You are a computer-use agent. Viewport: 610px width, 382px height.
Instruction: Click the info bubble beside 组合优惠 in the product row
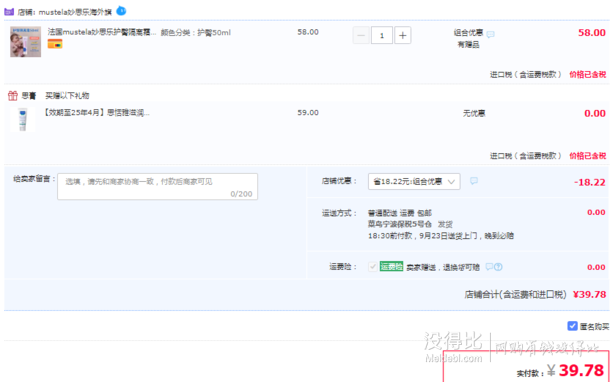click(x=491, y=34)
